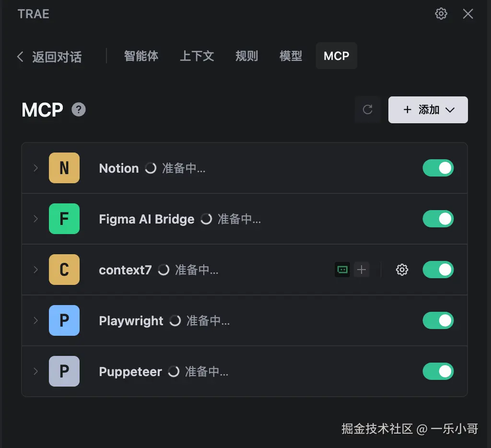The image size is (491, 448).
Task: Click plus icon in context7 row
Action: point(362,270)
